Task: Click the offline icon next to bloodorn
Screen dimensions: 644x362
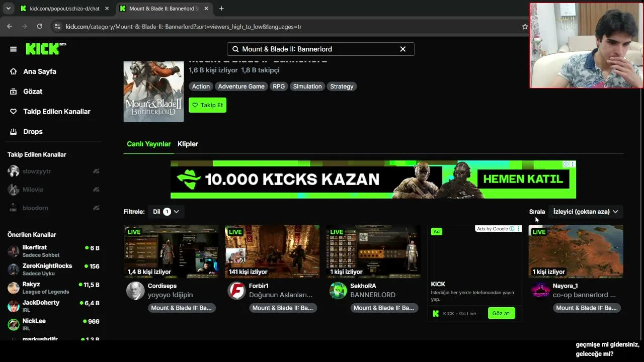Action: pyautogui.click(x=96, y=208)
